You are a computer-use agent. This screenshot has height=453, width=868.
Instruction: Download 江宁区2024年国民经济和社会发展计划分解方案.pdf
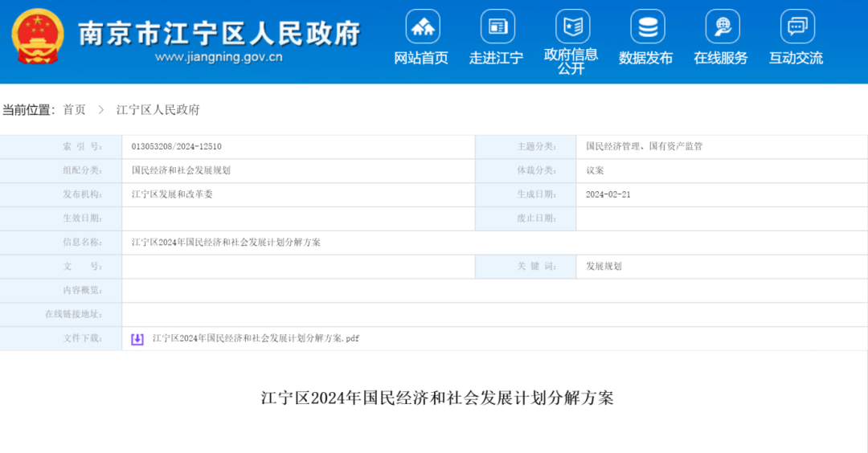(256, 338)
